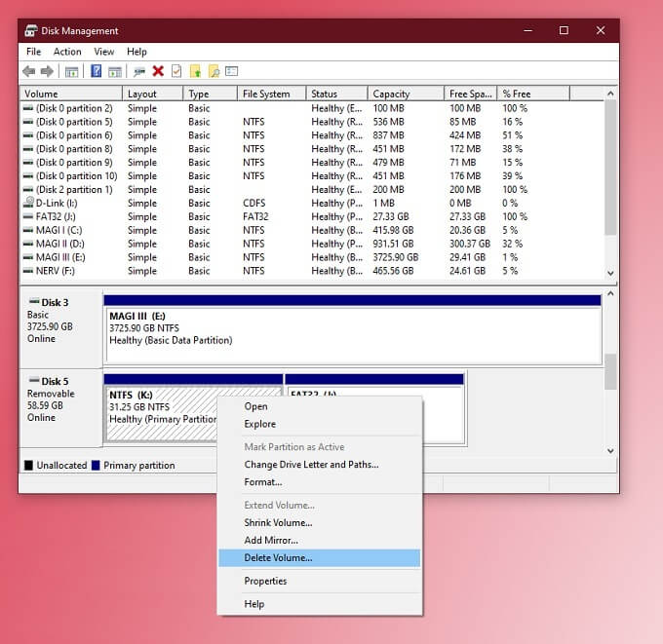Choose Shrink Volume... from context menu
Image resolution: width=663 pixels, height=644 pixels.
(278, 523)
